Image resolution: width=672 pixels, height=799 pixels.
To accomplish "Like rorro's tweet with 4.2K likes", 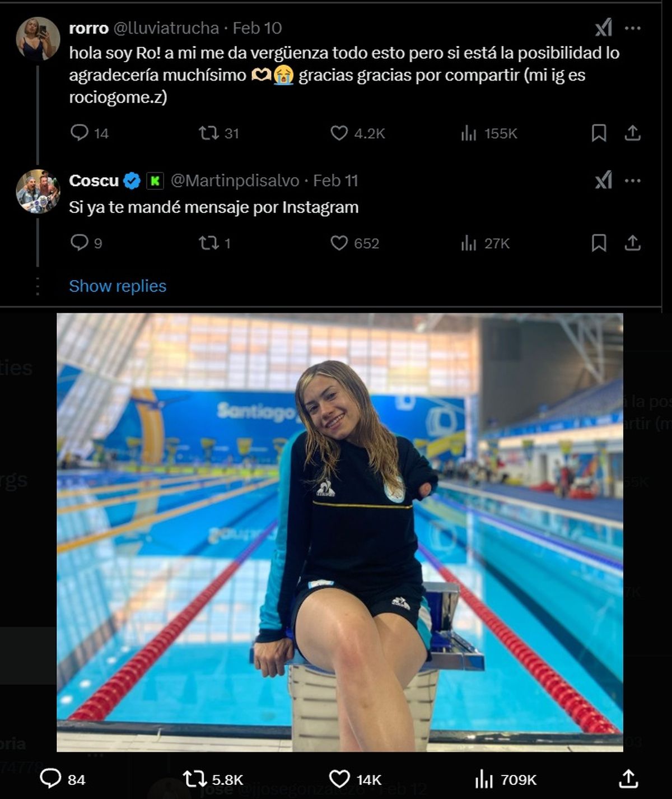I will [x=339, y=133].
